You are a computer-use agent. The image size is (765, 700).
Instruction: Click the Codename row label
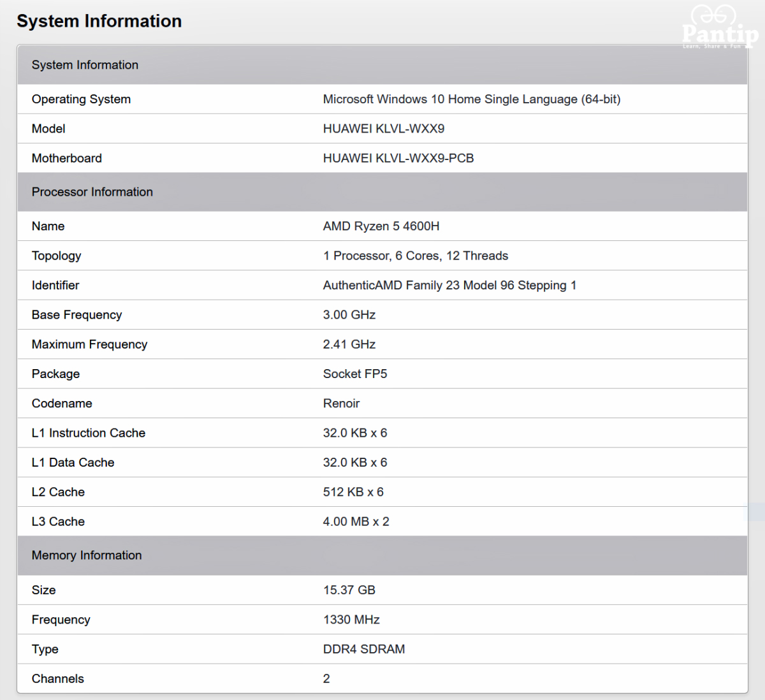tap(62, 404)
